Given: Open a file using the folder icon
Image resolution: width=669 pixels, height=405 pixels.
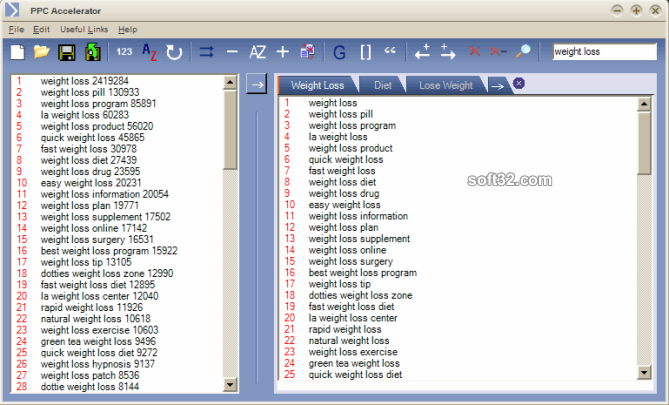Looking at the screenshot, I should (x=42, y=52).
